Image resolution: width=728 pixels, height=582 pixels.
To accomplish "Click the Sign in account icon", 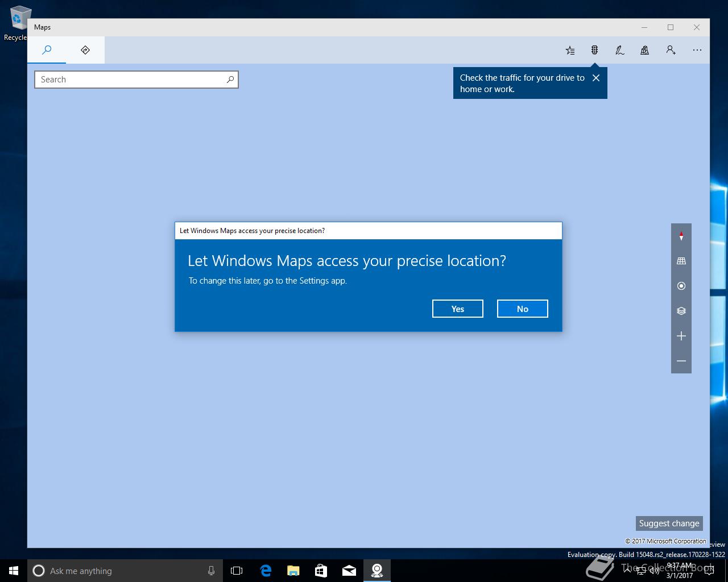I will (x=671, y=50).
